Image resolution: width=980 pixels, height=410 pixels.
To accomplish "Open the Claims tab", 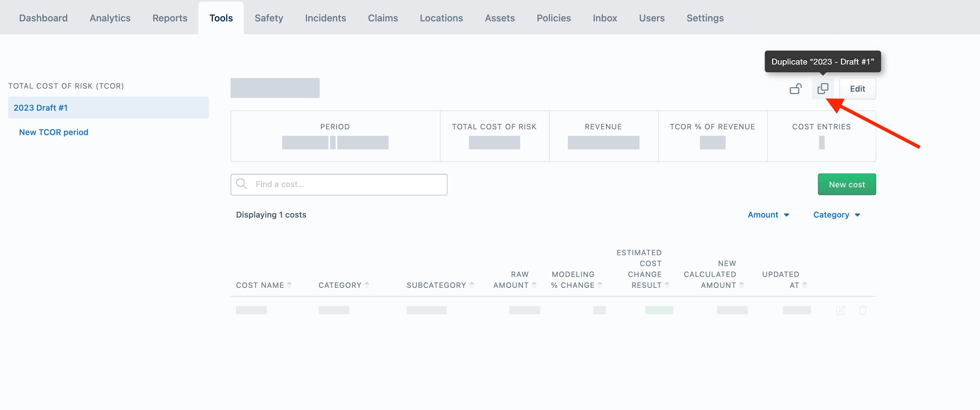I will point(383,18).
